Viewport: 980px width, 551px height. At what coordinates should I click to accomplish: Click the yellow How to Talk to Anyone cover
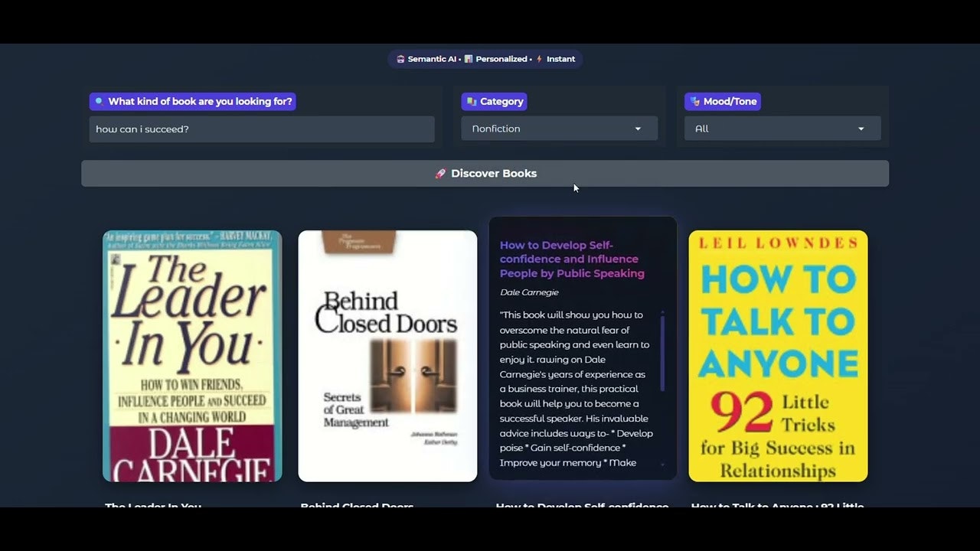coord(778,356)
